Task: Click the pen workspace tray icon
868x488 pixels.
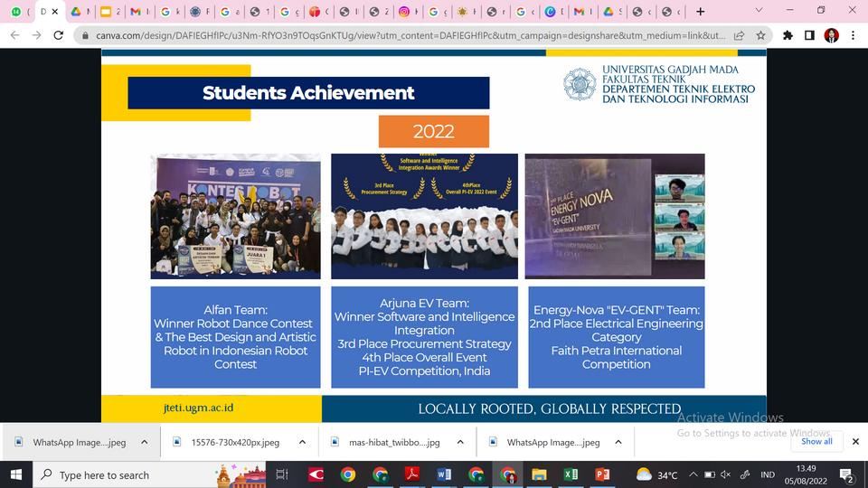Action: tap(745, 474)
